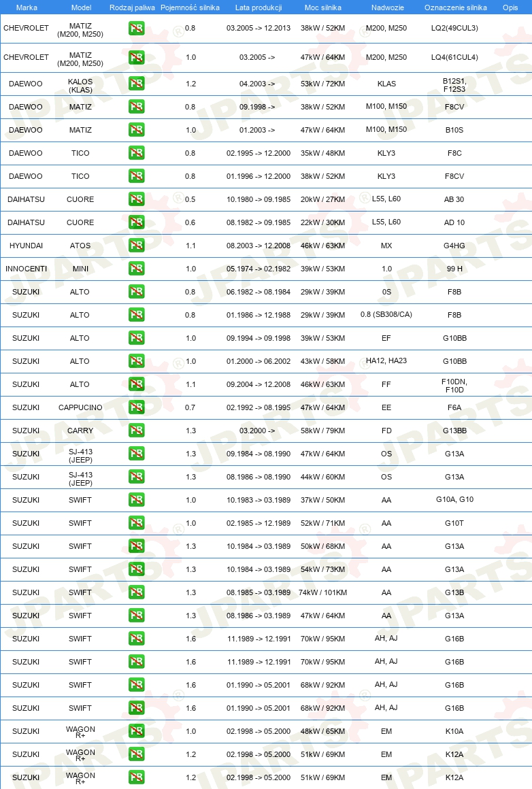532x789 pixels.
Task: Click fuel icon in Daihatsu Cuore AD 10 row
Action: click(136, 222)
